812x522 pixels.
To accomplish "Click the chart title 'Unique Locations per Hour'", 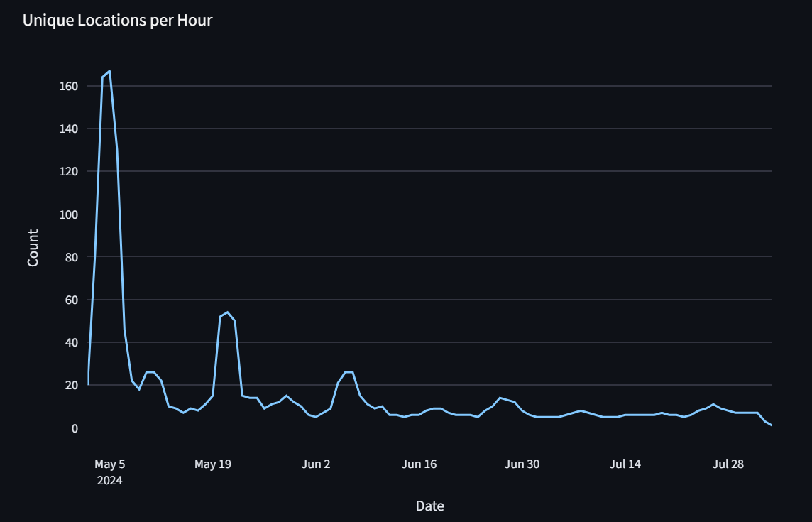I will [118, 21].
